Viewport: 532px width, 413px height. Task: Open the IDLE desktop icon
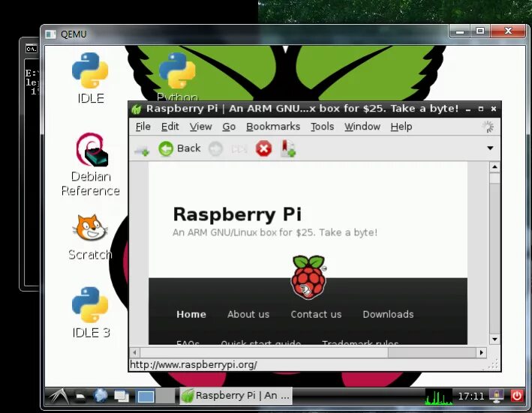point(90,78)
